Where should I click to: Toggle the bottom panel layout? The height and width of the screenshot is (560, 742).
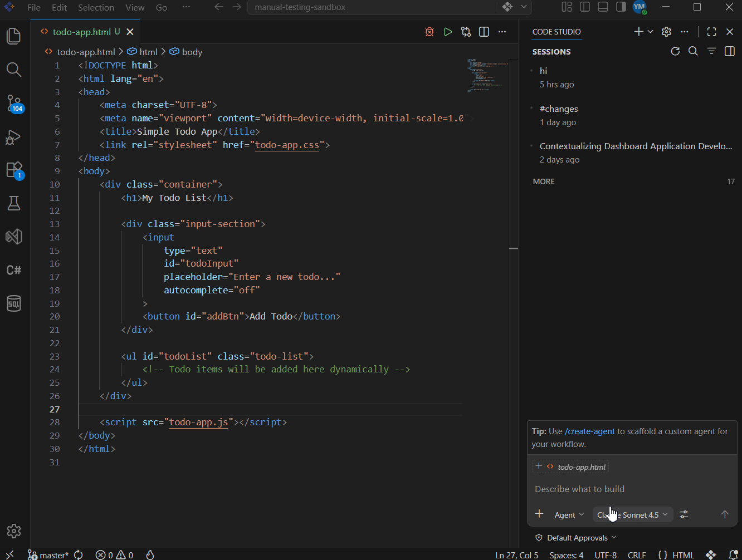click(603, 7)
